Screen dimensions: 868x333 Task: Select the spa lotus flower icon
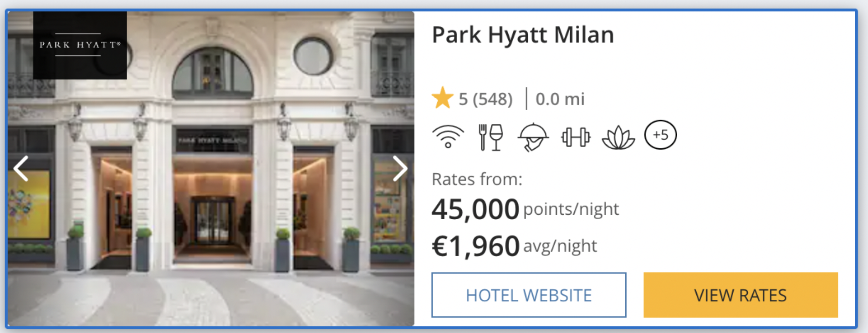point(618,138)
